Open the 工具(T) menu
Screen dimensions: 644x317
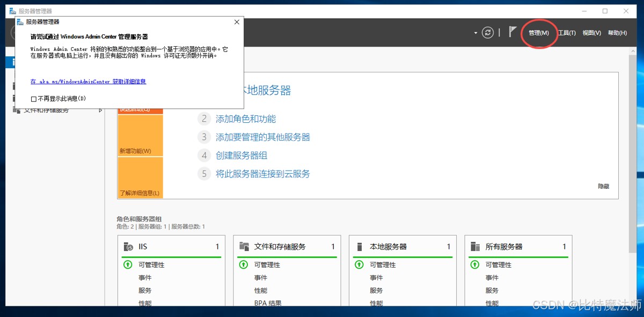pos(567,33)
